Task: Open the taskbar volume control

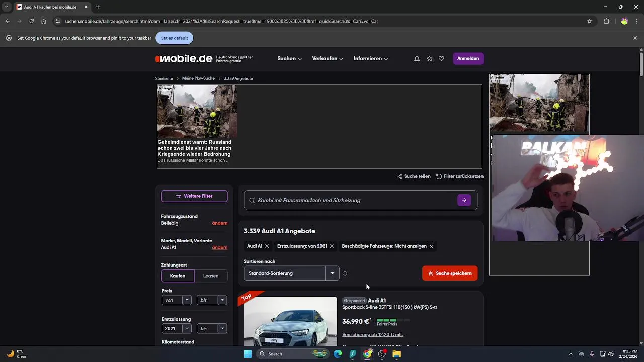Action: (611, 354)
